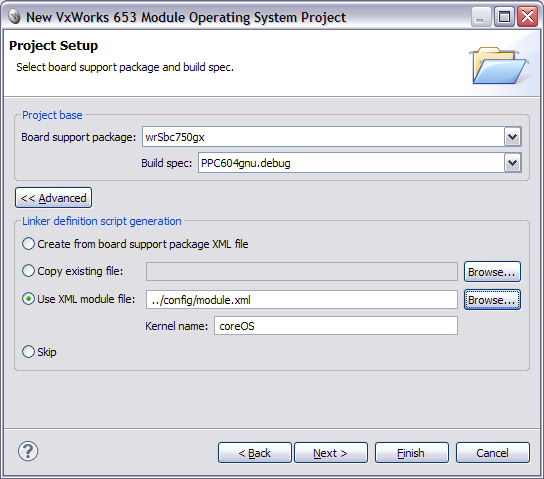544x479 pixels.
Task: Click the Kernel name field containing coreOS
Action: click(335, 326)
